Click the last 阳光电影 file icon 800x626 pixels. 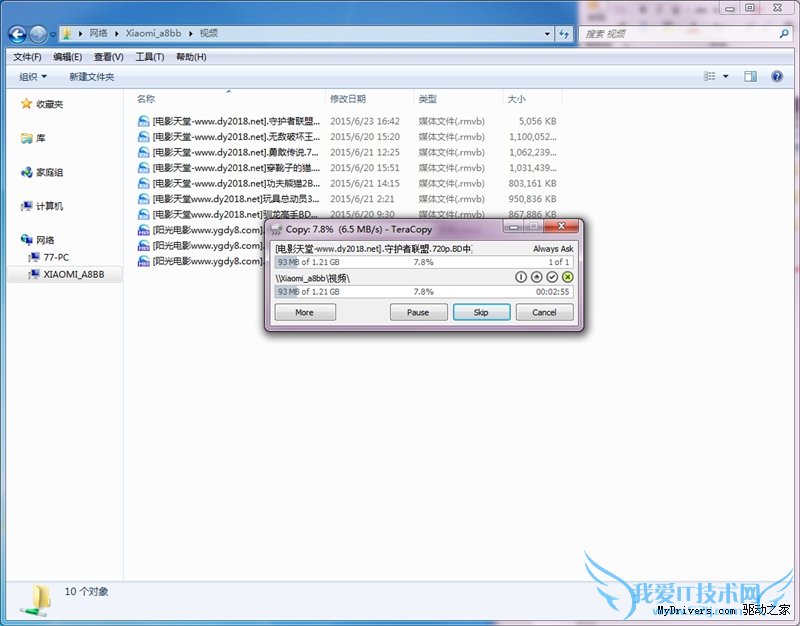tap(144, 261)
